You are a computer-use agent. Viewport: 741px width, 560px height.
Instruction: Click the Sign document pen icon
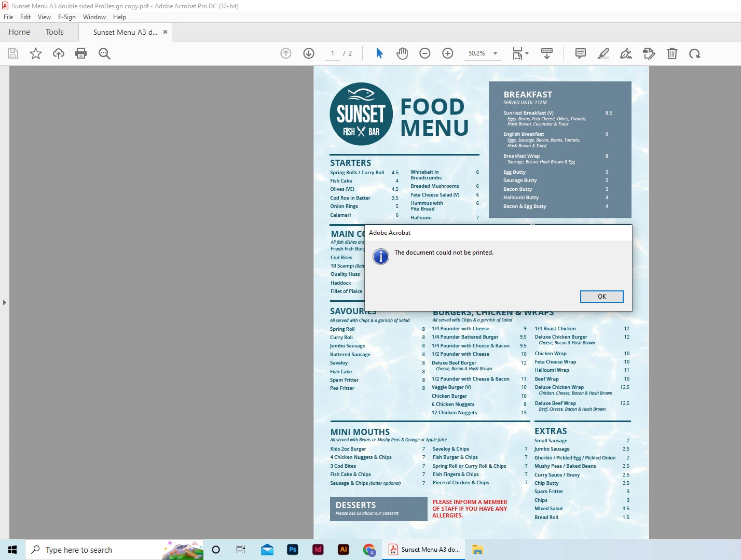click(626, 53)
